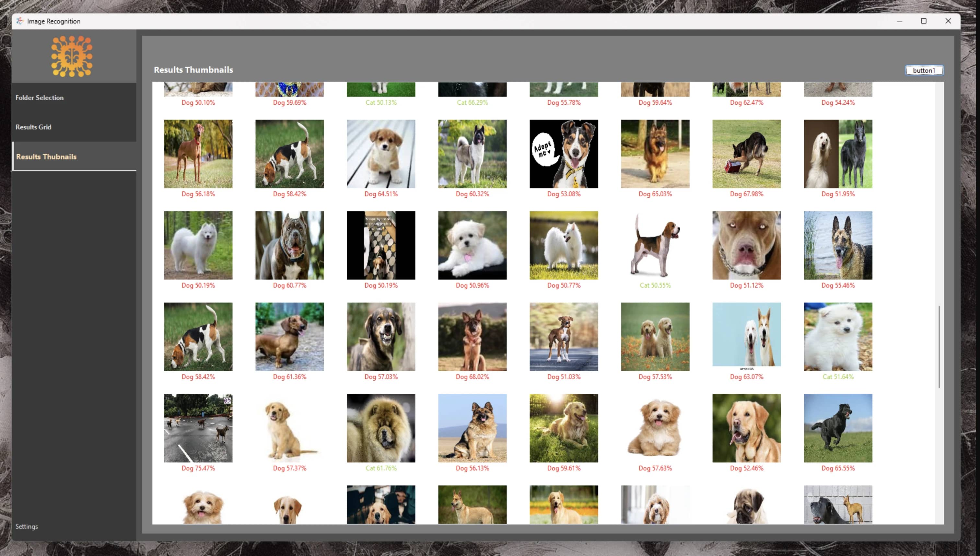The width and height of the screenshot is (980, 556).
Task: Select the beagle thumbnail labeled Cat 50.55%
Action: pyautogui.click(x=655, y=245)
